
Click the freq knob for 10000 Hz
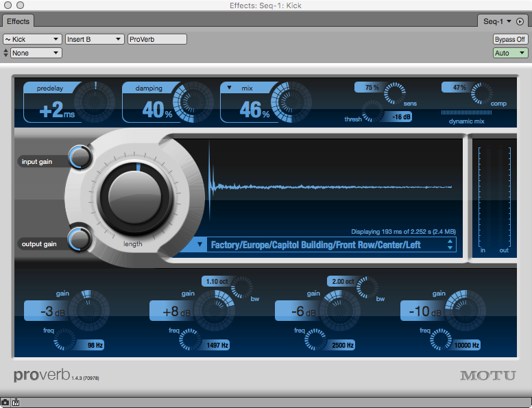point(441,339)
